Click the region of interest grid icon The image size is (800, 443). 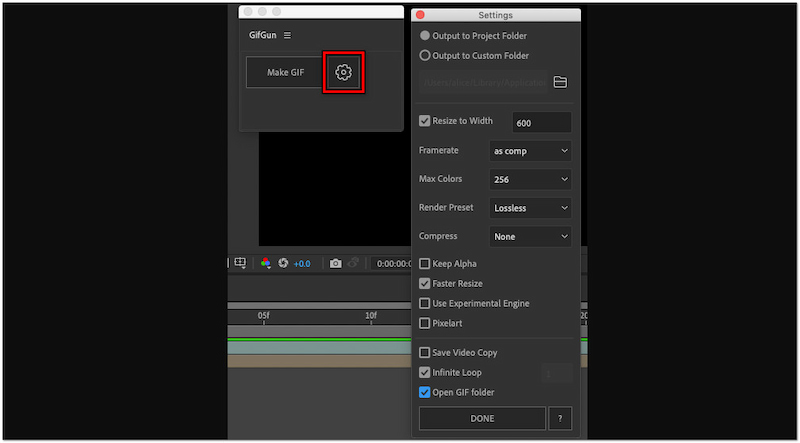pos(240,263)
